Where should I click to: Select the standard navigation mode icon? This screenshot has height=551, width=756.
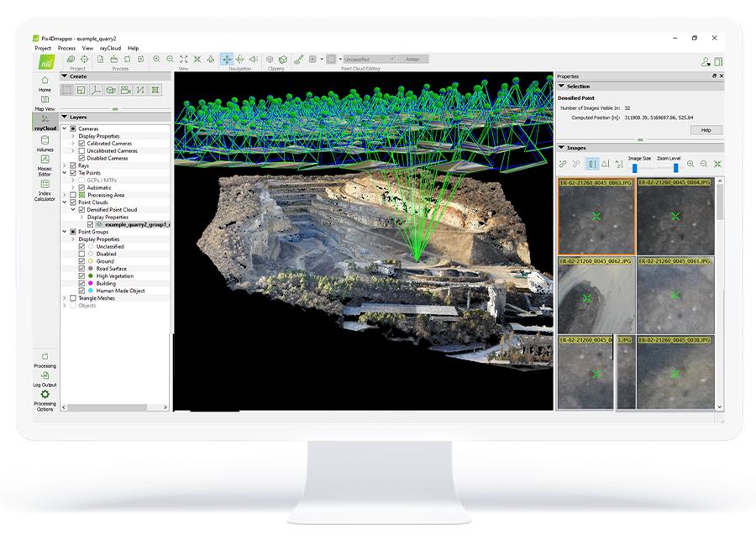coord(227,60)
